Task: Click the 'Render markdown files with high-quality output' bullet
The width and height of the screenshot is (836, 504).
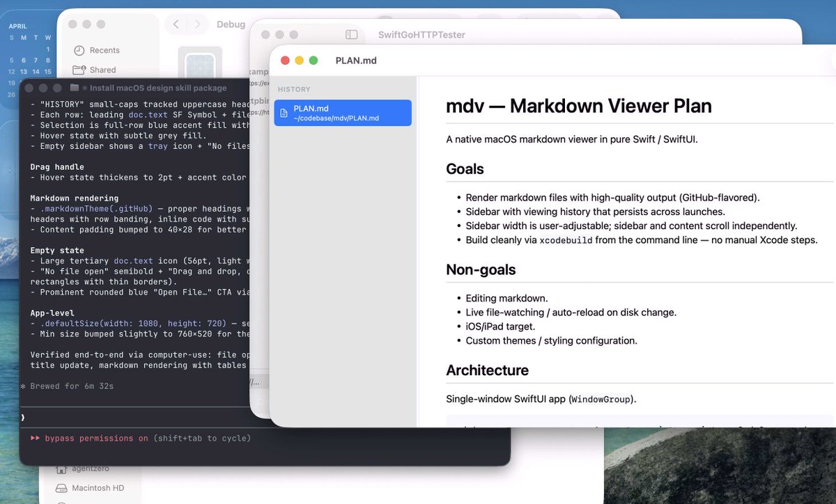Action: (x=612, y=198)
